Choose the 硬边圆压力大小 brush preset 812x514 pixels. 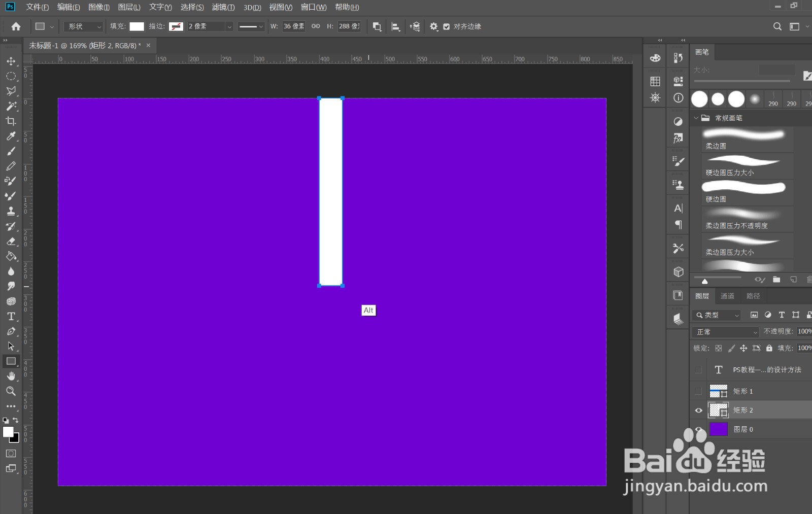coord(747,165)
